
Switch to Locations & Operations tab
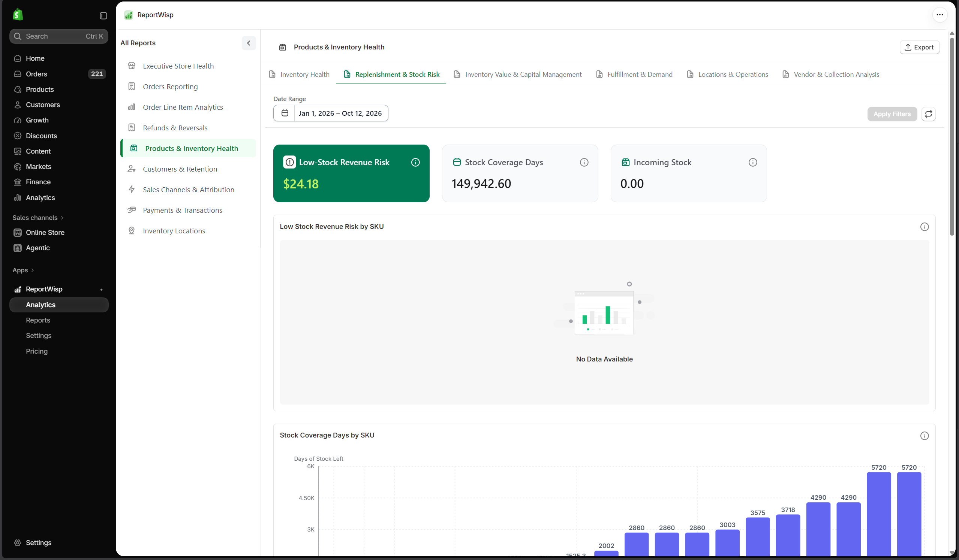(727, 75)
